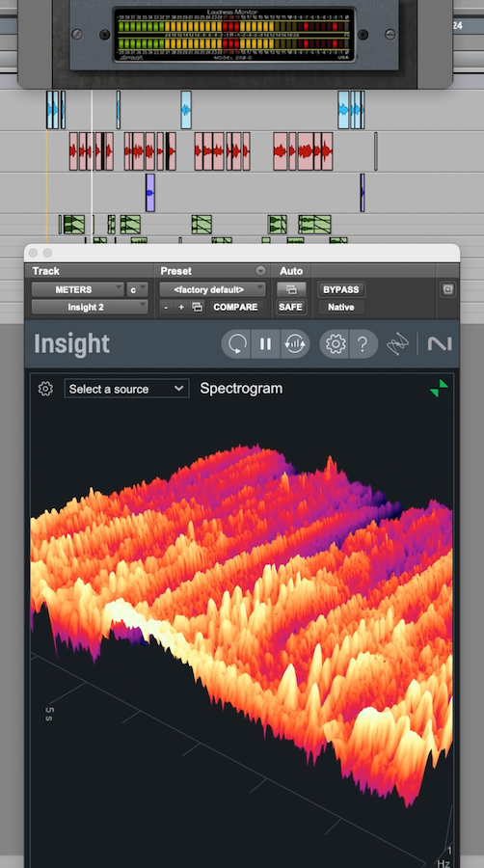Viewport: 484px width, 868px height.
Task: Toggle plugin BYPASS
Action: 340,289
